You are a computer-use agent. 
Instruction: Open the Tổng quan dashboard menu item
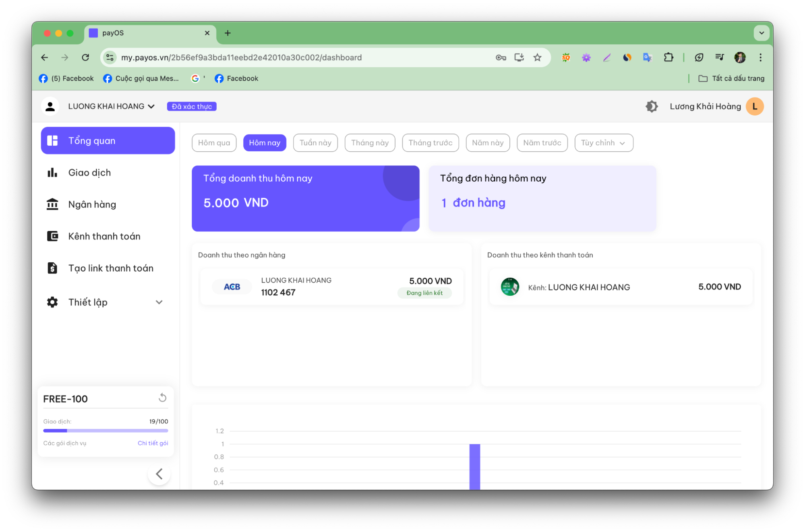(108, 140)
